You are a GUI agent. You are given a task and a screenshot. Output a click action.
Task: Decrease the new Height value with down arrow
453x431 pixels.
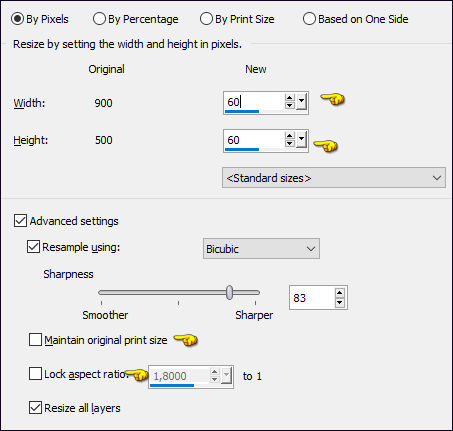289,143
